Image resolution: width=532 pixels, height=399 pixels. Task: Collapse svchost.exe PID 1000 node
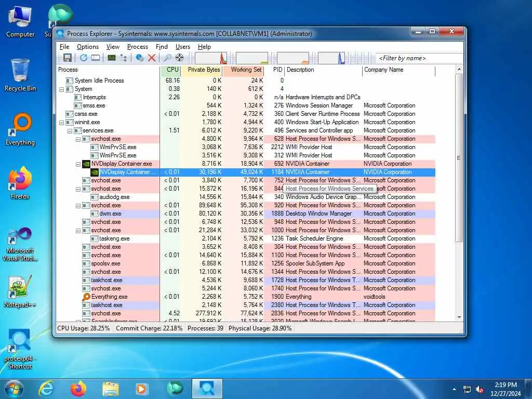(78, 231)
